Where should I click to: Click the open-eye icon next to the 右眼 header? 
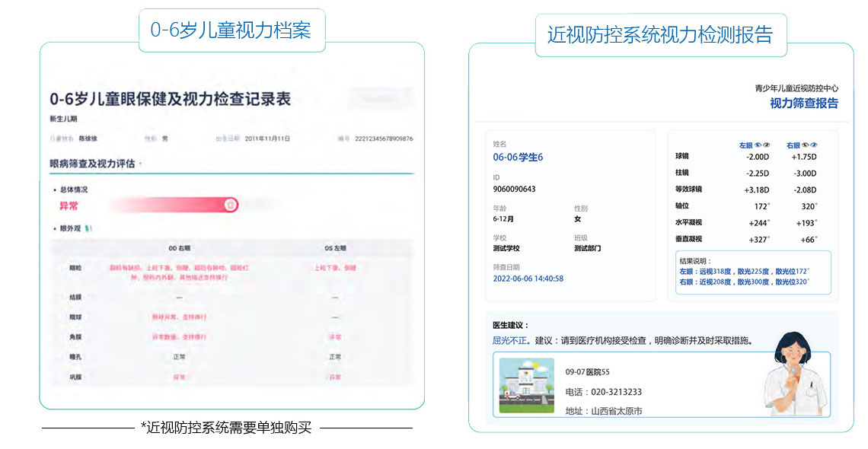pyautogui.click(x=814, y=145)
